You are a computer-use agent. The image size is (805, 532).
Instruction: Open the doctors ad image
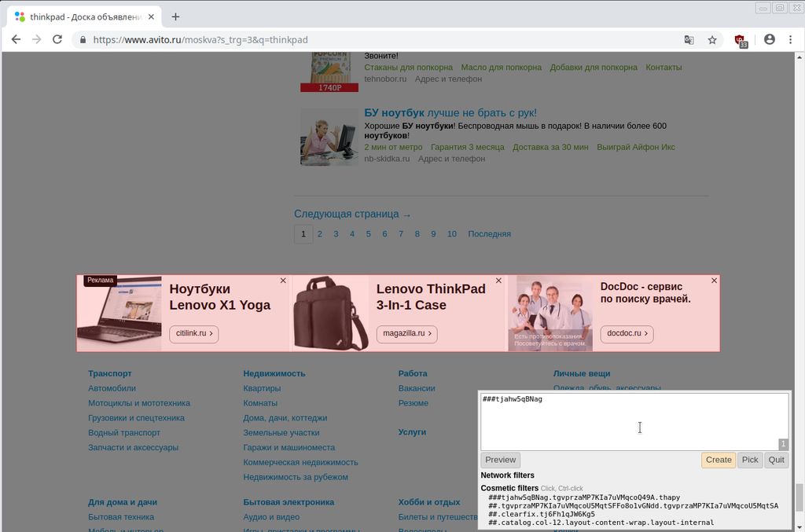pyautogui.click(x=550, y=314)
